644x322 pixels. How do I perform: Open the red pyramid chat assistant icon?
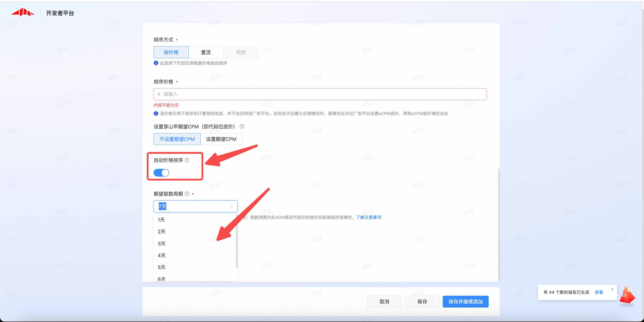pyautogui.click(x=627, y=295)
